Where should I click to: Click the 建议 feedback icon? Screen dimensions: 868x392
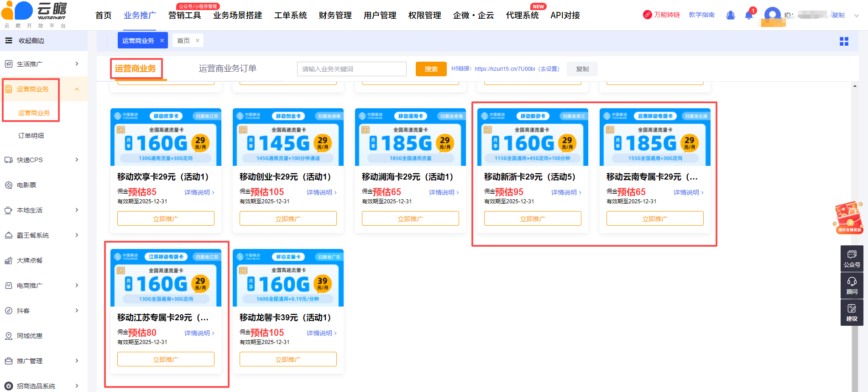[x=852, y=313]
